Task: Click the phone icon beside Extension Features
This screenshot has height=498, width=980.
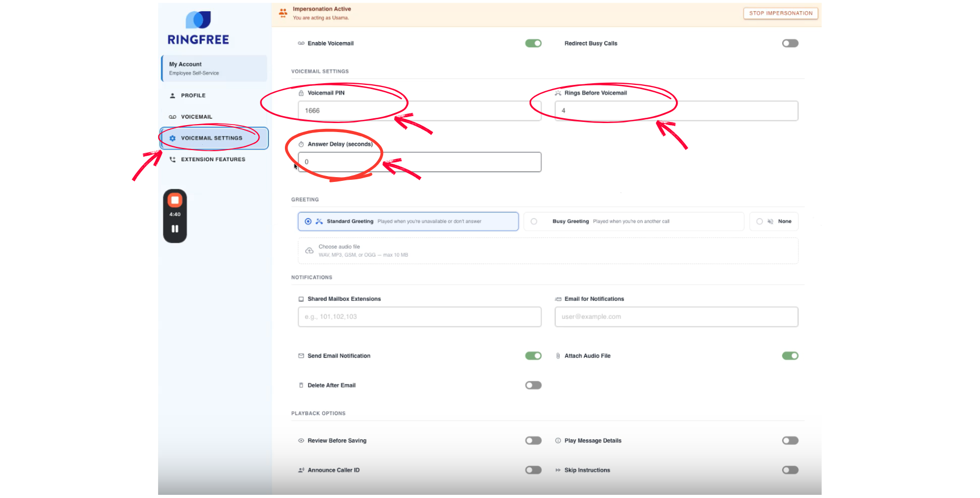Action: pos(172,160)
